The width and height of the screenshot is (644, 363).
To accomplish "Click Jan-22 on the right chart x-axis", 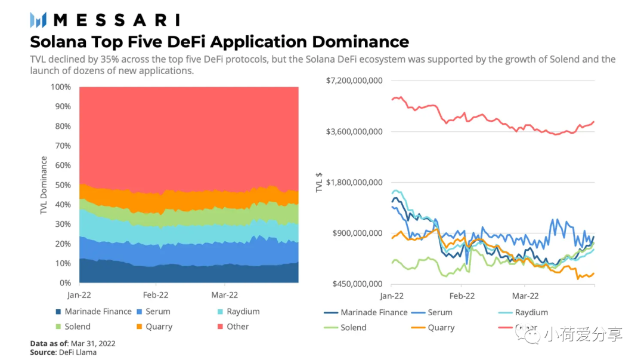I will point(392,296).
